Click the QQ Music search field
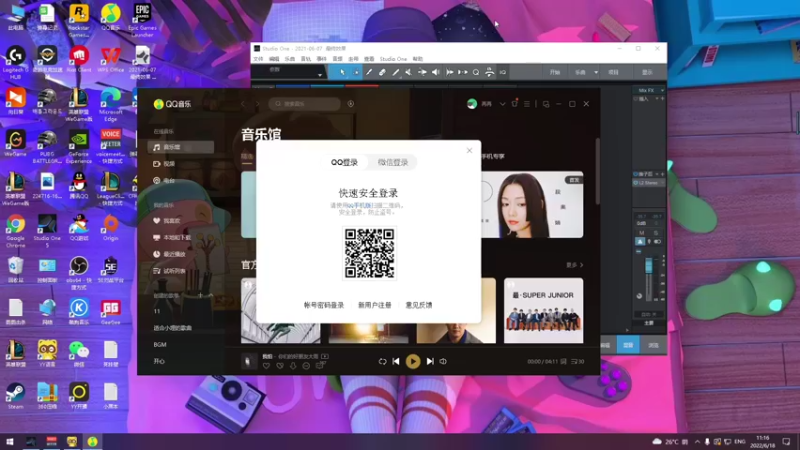 305,104
